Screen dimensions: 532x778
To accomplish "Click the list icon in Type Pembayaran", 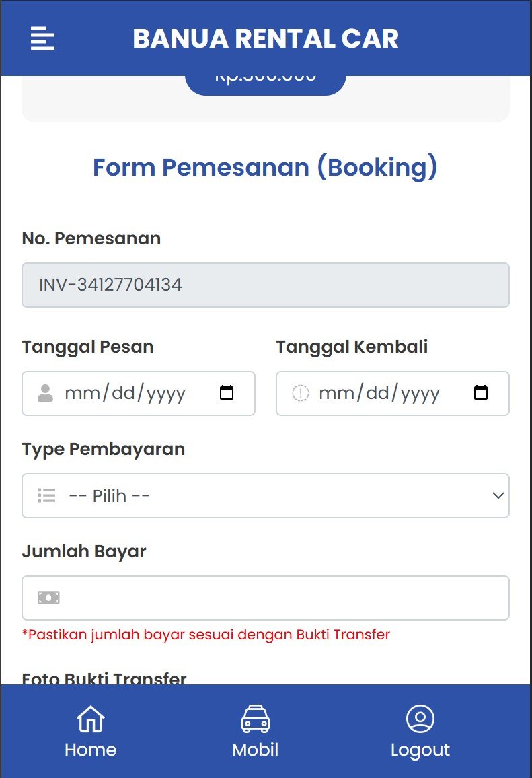I will tap(46, 496).
